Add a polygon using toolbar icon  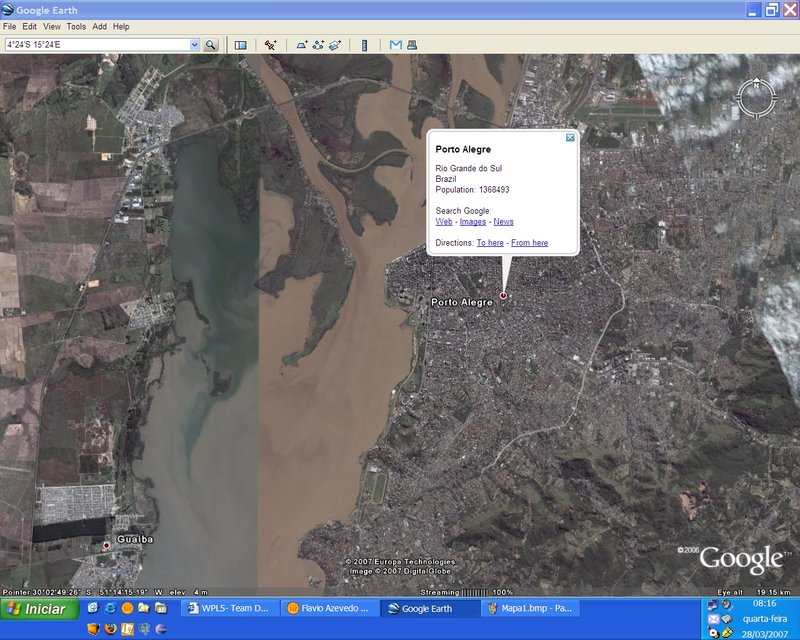point(302,45)
